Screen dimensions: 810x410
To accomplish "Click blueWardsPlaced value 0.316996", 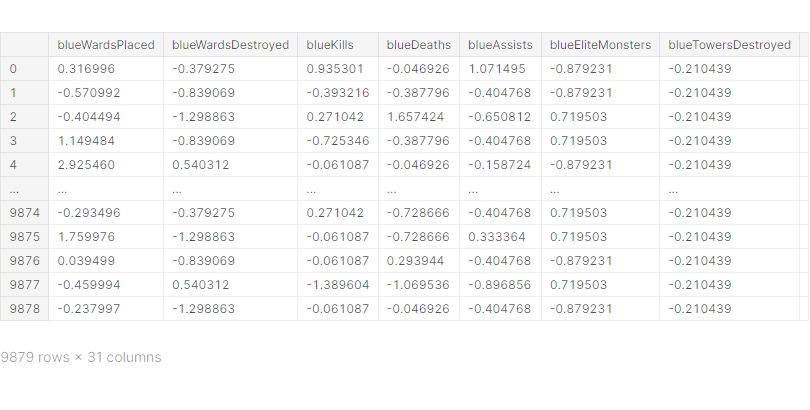I will [86, 69].
